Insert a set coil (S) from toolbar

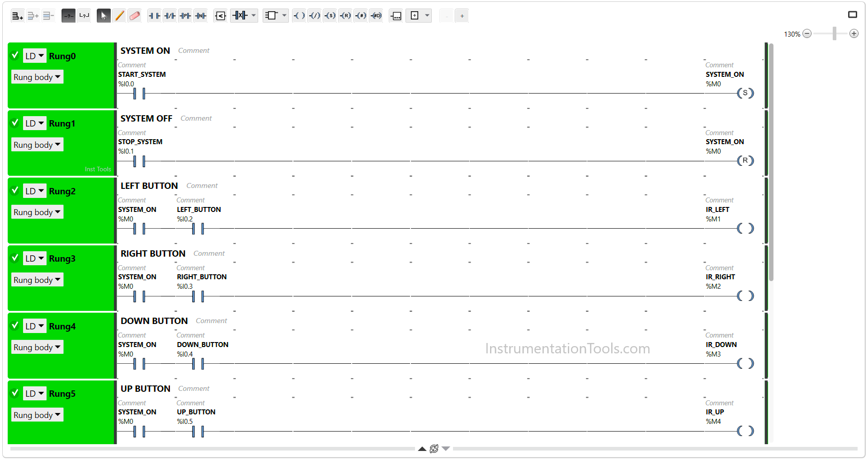coord(330,16)
